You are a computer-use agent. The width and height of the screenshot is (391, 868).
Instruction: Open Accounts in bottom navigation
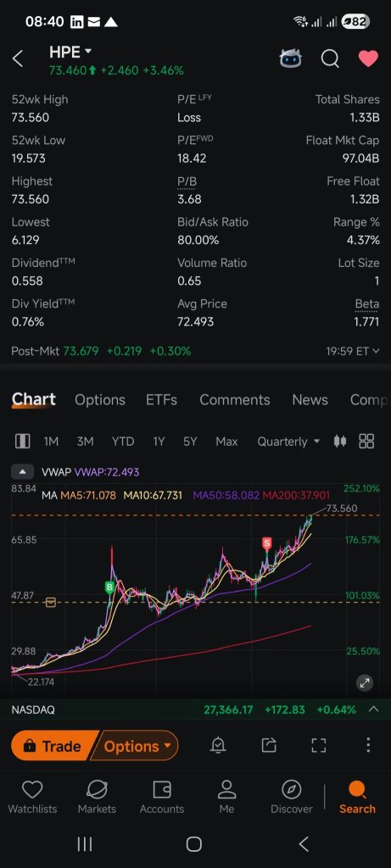(x=162, y=798)
